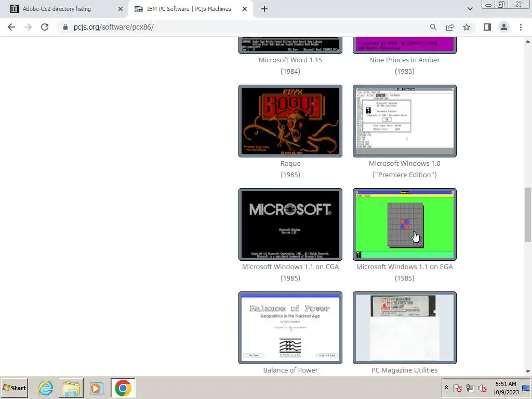The height and width of the screenshot is (399, 532).
Task: Open the Chrome profile menu
Action: click(504, 27)
